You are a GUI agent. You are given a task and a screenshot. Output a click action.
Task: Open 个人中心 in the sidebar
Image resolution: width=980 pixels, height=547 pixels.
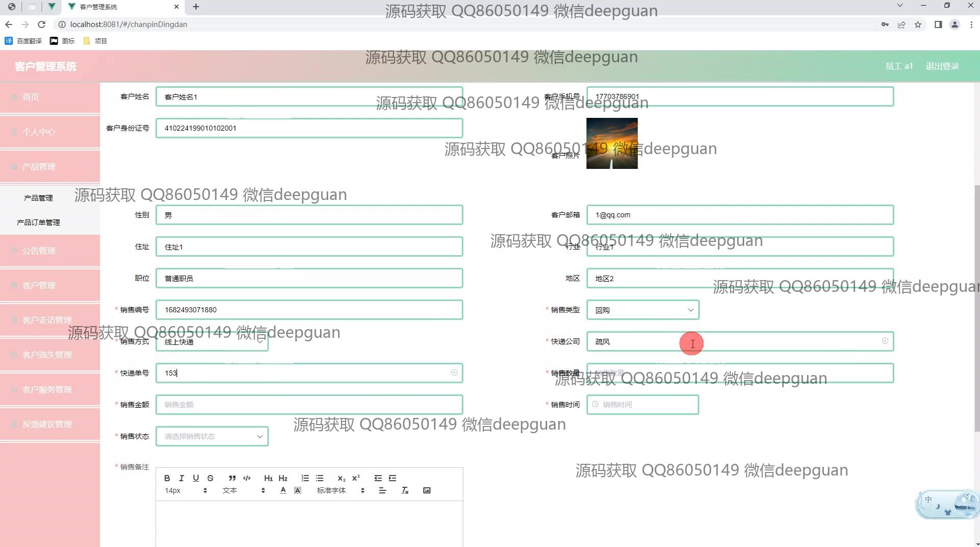click(x=50, y=132)
